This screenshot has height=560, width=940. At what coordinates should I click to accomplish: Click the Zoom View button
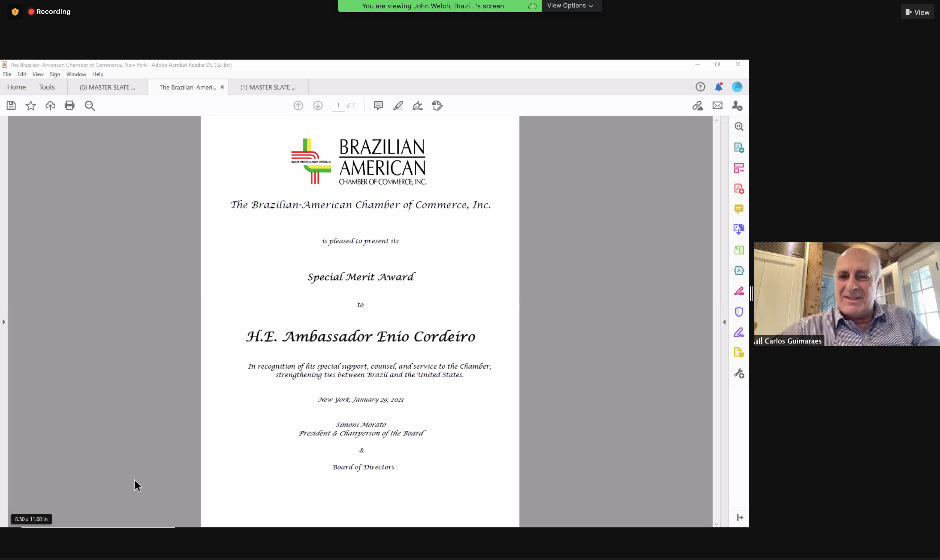pyautogui.click(x=917, y=13)
